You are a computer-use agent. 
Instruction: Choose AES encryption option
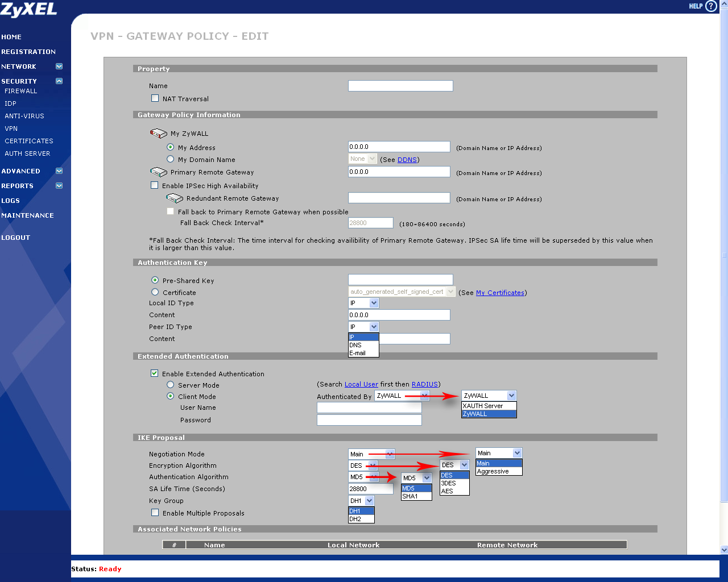point(454,491)
